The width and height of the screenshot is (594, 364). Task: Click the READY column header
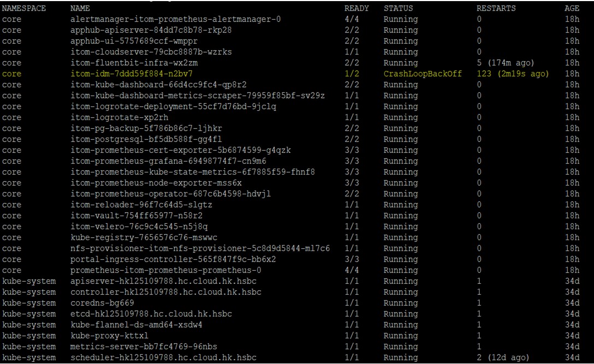point(356,9)
